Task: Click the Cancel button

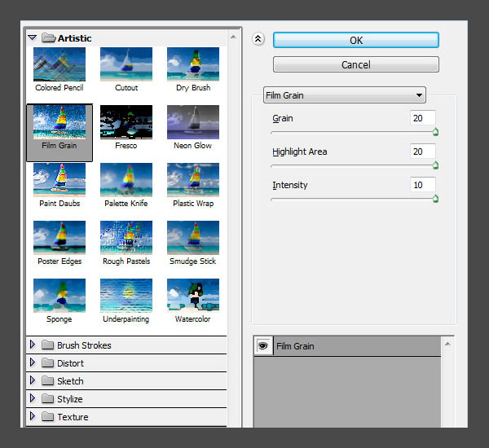Action: pos(356,64)
